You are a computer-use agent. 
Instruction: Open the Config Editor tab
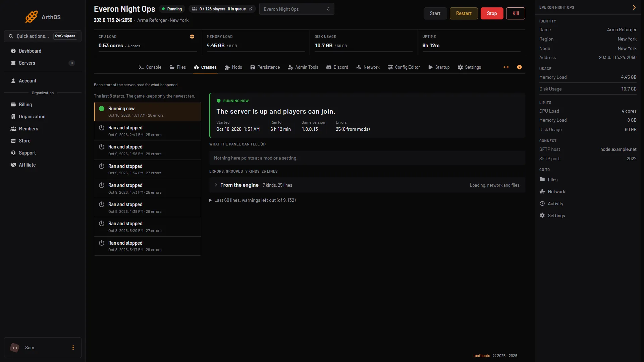[x=404, y=67]
